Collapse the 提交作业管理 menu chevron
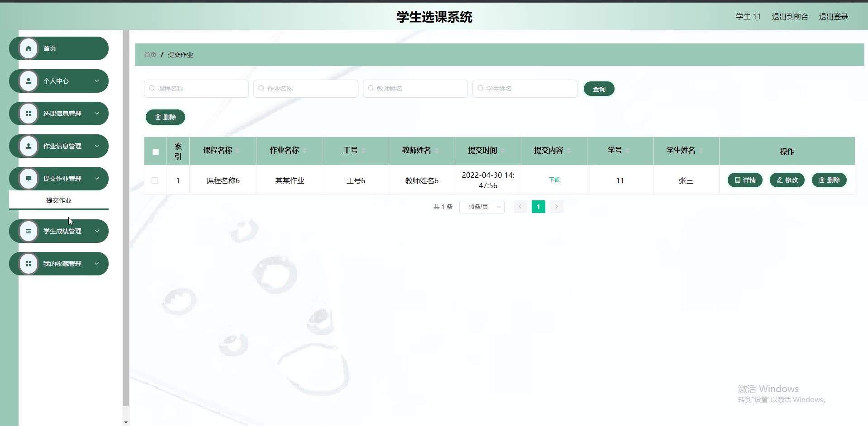Image resolution: width=868 pixels, height=426 pixels. click(x=97, y=179)
